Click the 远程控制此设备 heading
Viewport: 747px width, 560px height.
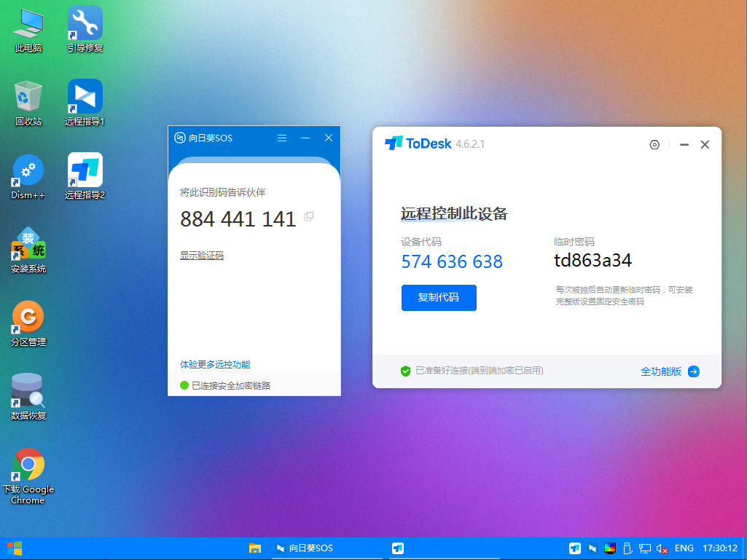tap(454, 214)
